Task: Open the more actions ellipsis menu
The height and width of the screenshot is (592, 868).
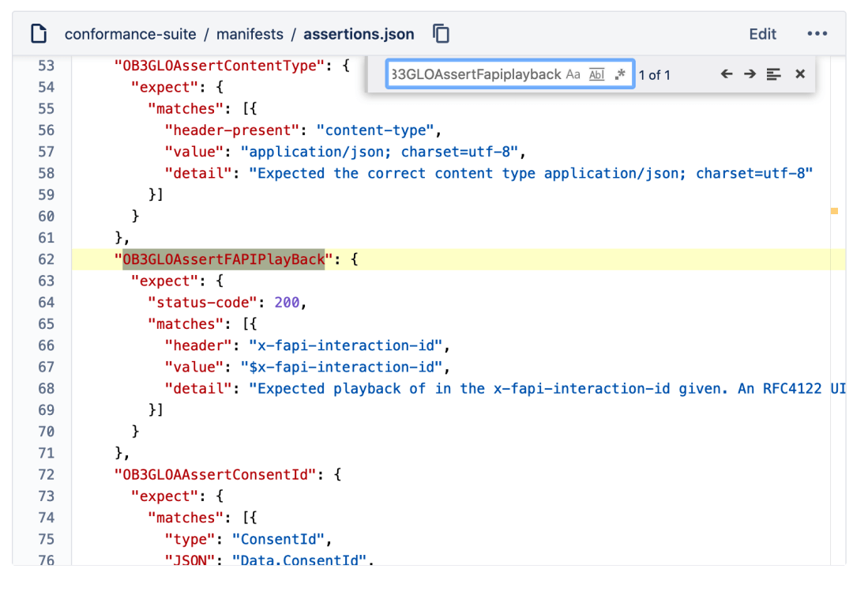Action: point(817,34)
